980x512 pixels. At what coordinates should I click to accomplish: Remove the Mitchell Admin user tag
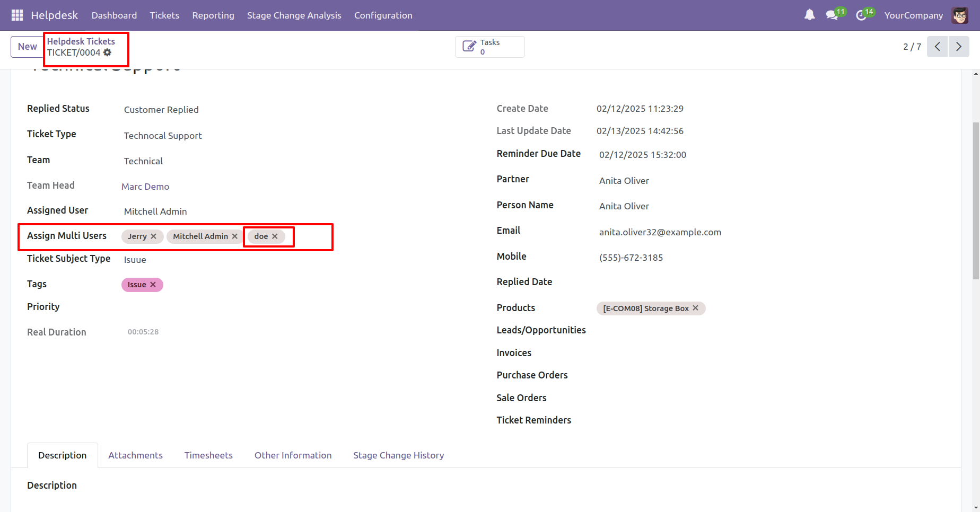pos(234,236)
